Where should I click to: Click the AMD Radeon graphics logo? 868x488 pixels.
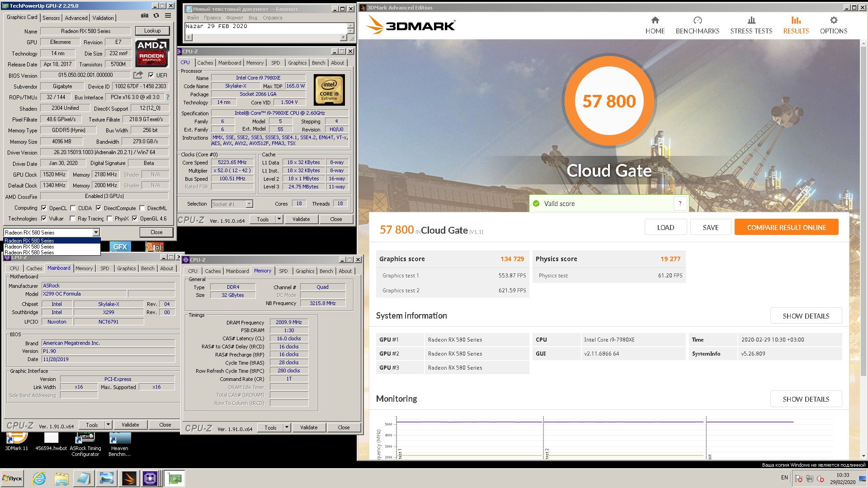point(152,52)
